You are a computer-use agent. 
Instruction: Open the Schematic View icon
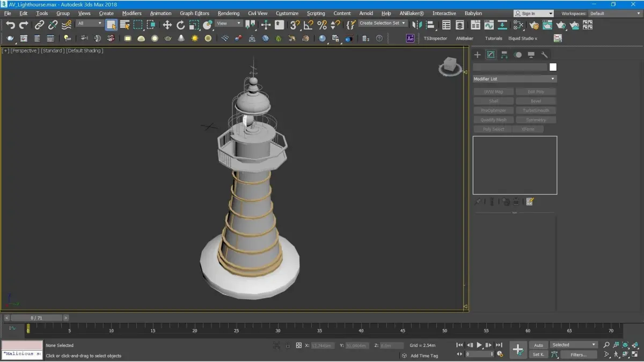(502, 25)
